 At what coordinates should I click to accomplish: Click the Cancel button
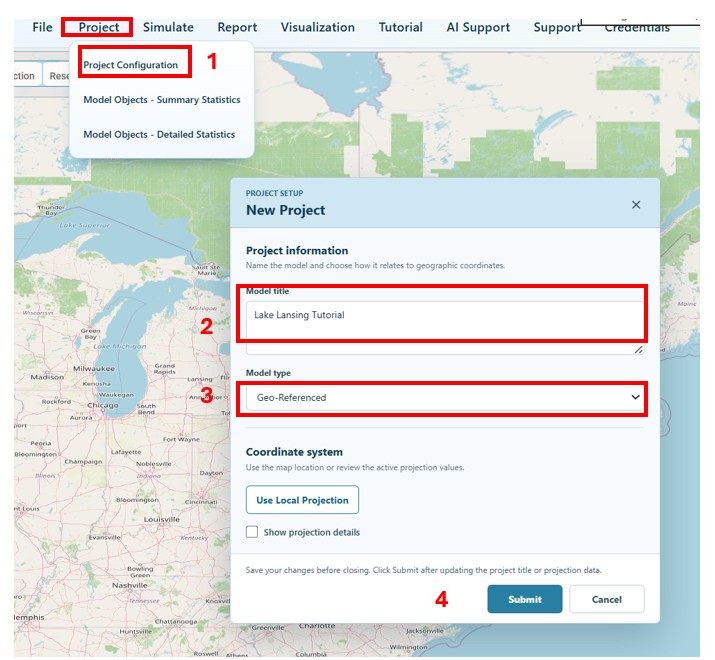click(606, 599)
